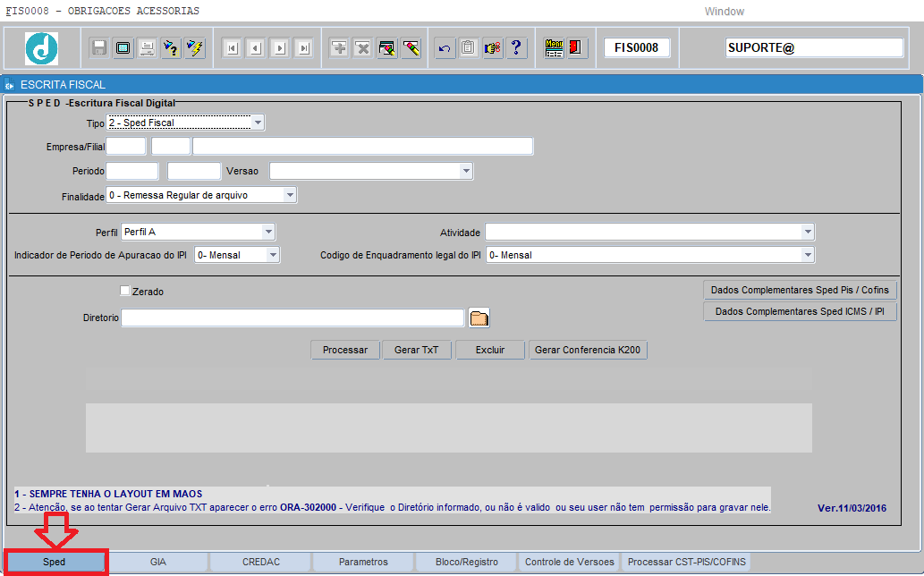Click the Print icon in toolbar
Viewport: 924px width, 576px height.
(x=147, y=47)
